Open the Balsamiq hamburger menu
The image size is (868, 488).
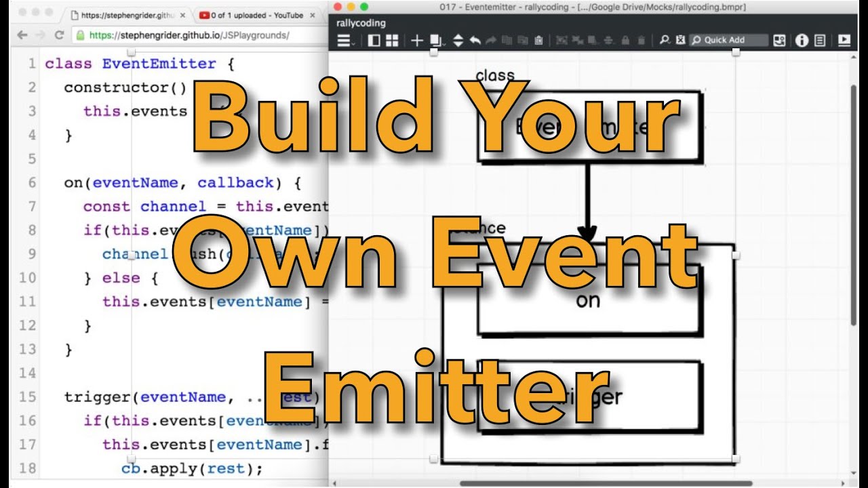344,40
